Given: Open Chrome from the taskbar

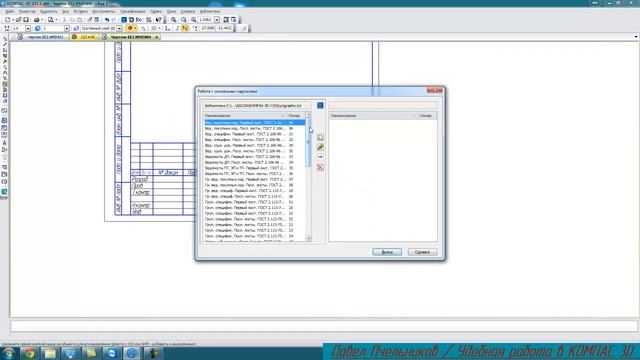Looking at the screenshot, I should (x=29, y=353).
